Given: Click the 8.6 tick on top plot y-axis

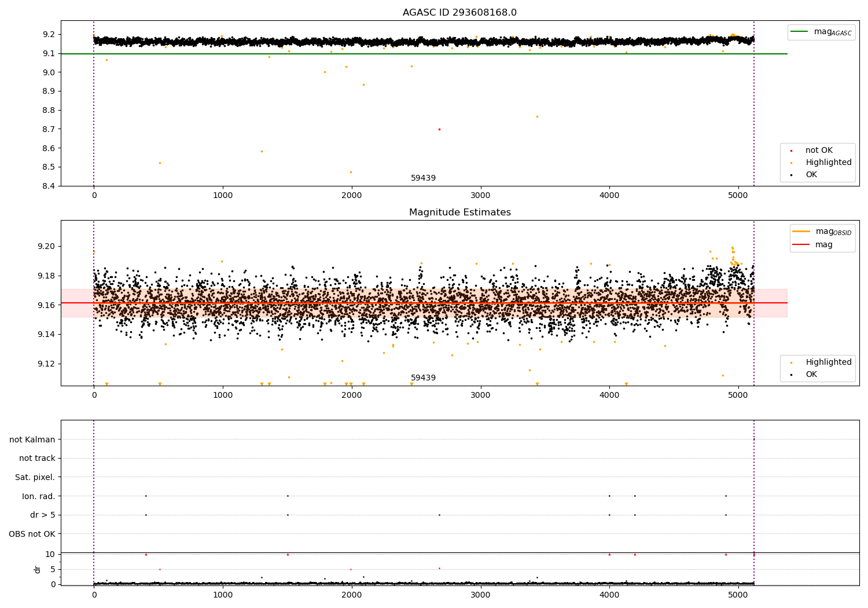Looking at the screenshot, I should 49,148.
